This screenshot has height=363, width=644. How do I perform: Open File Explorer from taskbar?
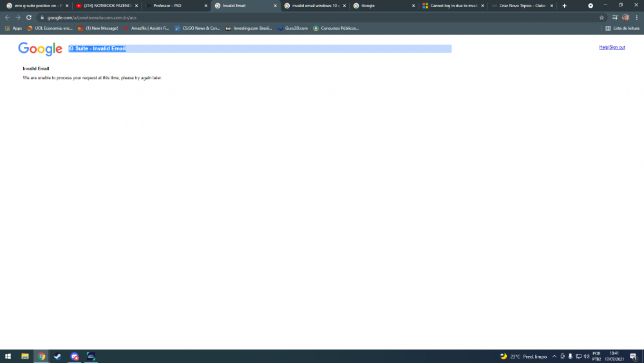(x=25, y=357)
